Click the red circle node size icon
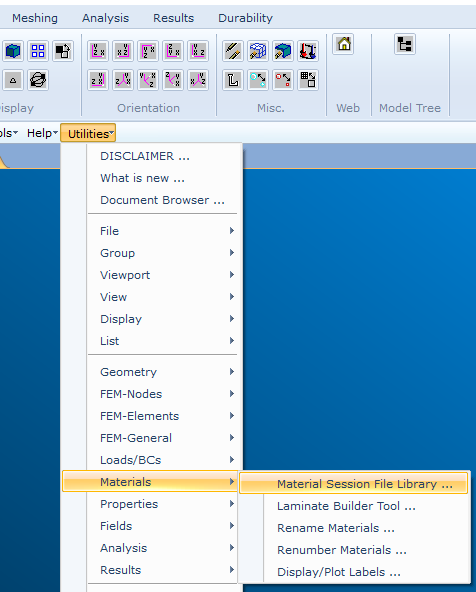 pyautogui.click(x=283, y=80)
